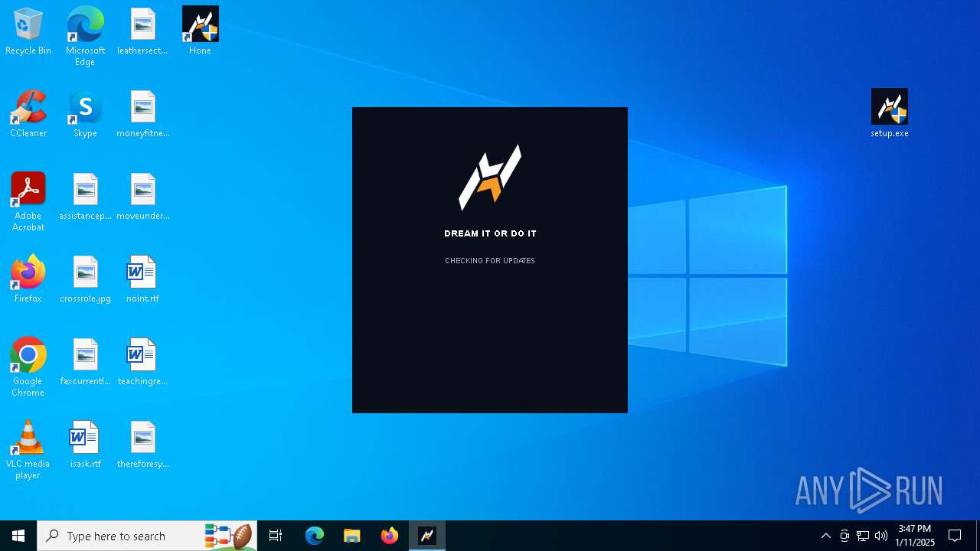The image size is (980, 551).
Task: Open the Hone desktop shortcut
Action: coord(200,32)
